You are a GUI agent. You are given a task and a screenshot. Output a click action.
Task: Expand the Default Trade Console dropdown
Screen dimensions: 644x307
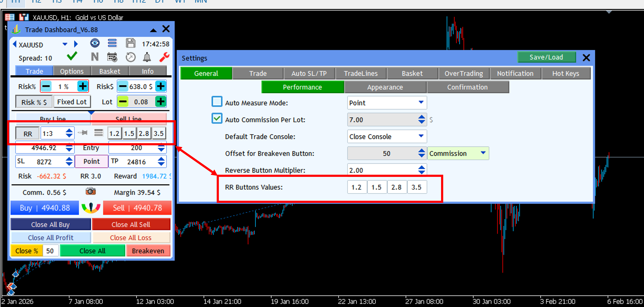coord(421,136)
